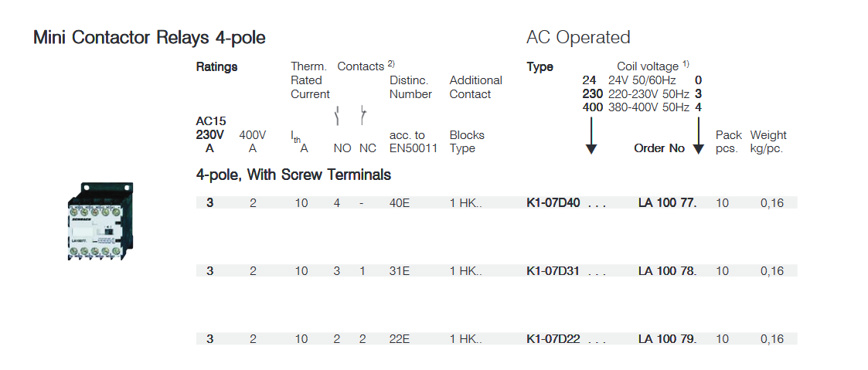The image size is (868, 370).
Task: Click the AC Operated heading
Action: (578, 38)
